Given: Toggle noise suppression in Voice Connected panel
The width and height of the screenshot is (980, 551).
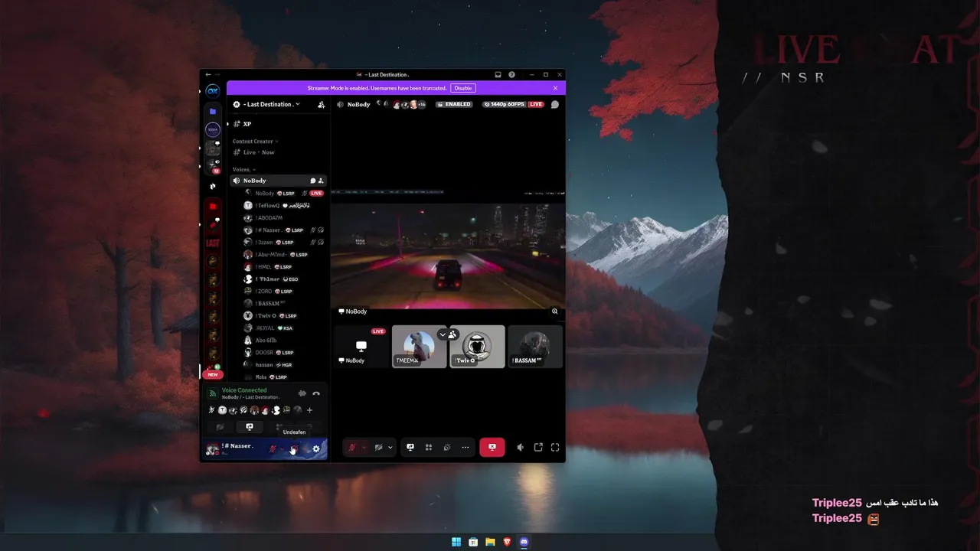Looking at the screenshot, I should click(302, 393).
